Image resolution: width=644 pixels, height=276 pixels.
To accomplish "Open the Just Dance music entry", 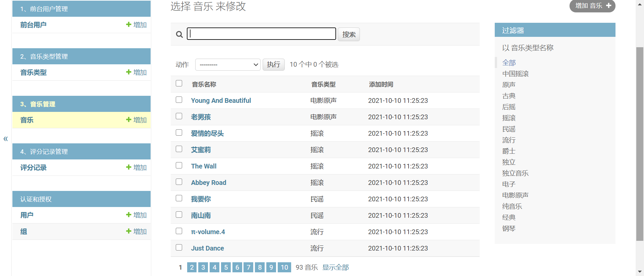I will coord(208,248).
